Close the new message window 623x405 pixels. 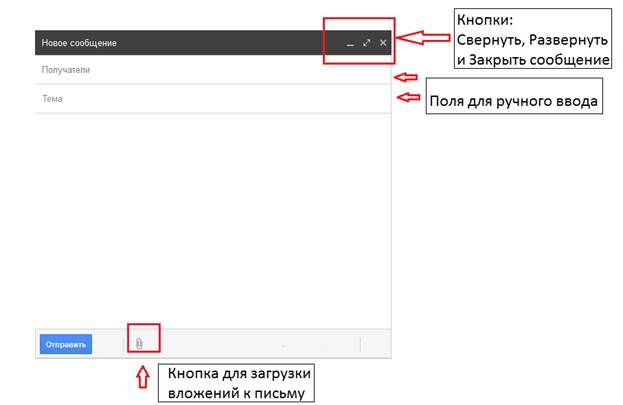point(383,43)
